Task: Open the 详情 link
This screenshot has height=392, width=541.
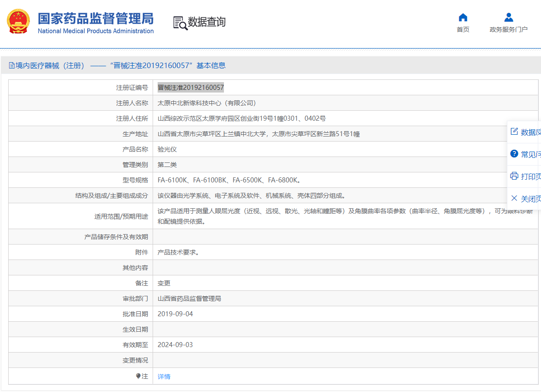Action: 164,377
